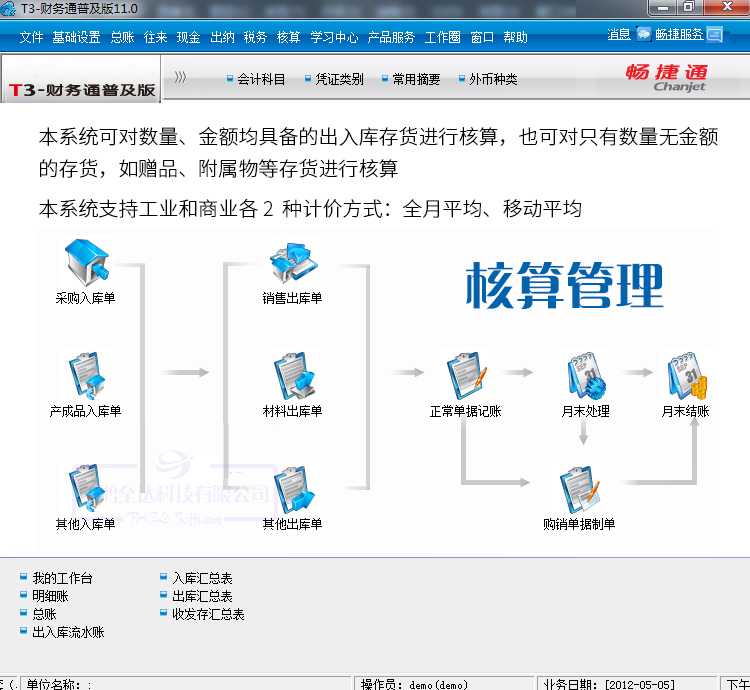Open the 销售出库单 icon

[293, 263]
